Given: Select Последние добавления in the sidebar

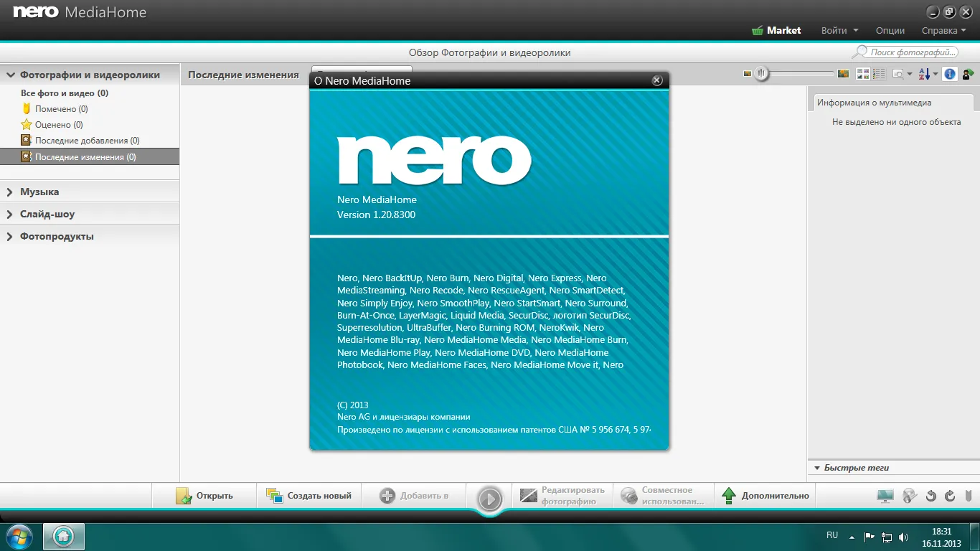Looking at the screenshot, I should (87, 141).
